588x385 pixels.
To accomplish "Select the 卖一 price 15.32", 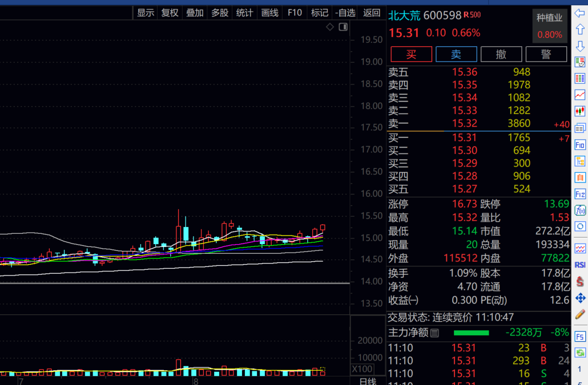I will click(464, 123).
